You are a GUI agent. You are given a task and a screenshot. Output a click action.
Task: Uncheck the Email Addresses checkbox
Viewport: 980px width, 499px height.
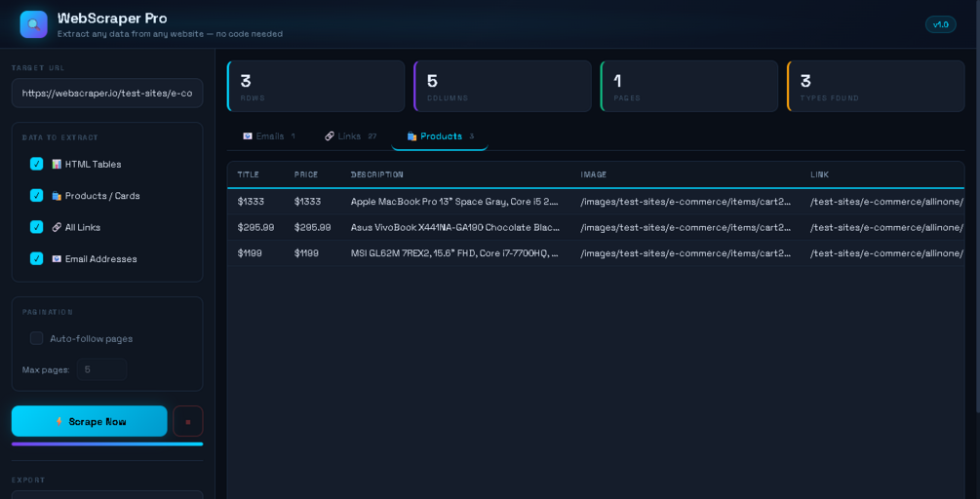pyautogui.click(x=36, y=258)
